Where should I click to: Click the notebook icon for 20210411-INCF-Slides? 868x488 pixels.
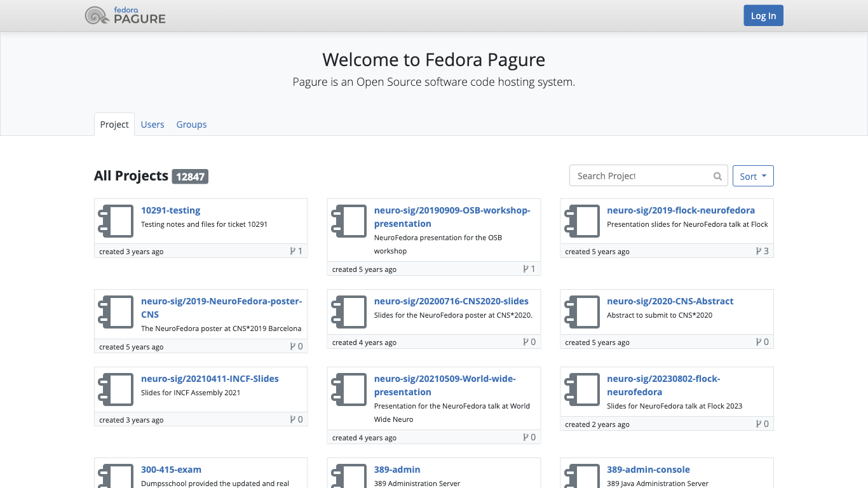pos(116,390)
